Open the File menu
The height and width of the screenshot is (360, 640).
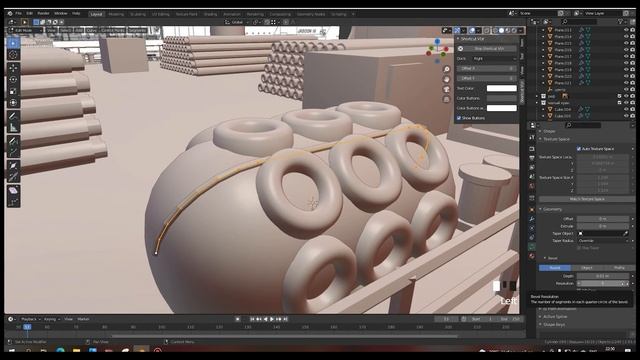click(x=18, y=13)
